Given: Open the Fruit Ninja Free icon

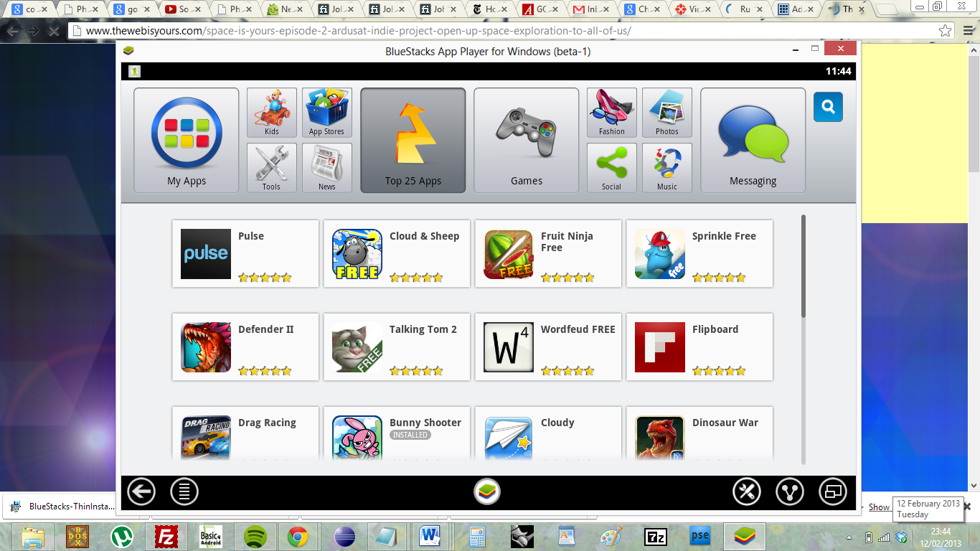Looking at the screenshot, I should (509, 254).
